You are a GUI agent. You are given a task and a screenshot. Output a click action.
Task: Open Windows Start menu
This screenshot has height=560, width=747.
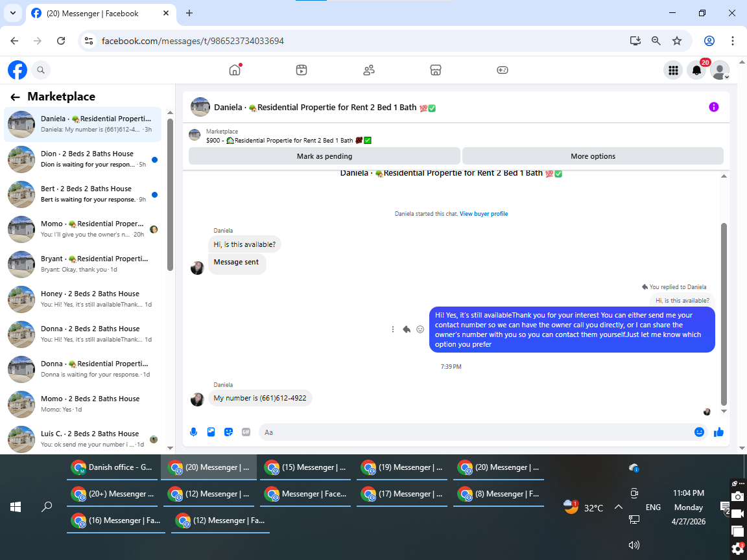16,507
